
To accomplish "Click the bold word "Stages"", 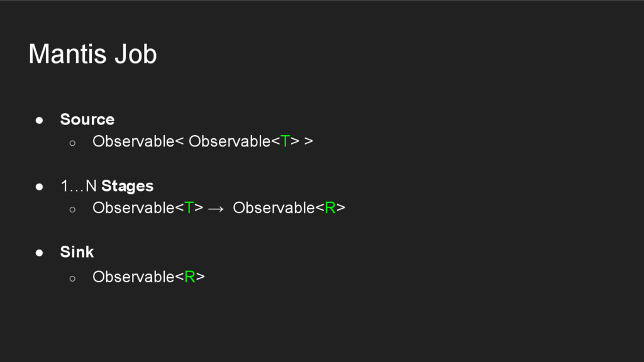I will coord(127,186).
